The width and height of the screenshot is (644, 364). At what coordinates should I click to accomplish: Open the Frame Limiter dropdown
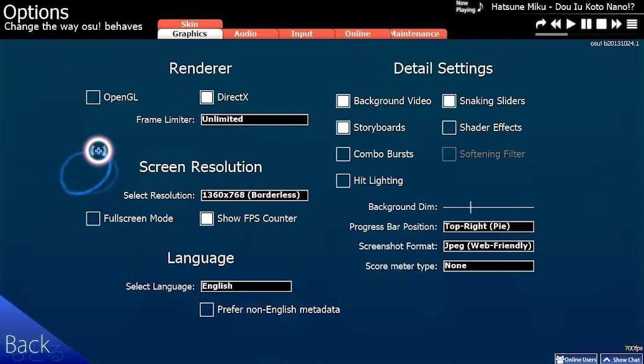tap(254, 119)
